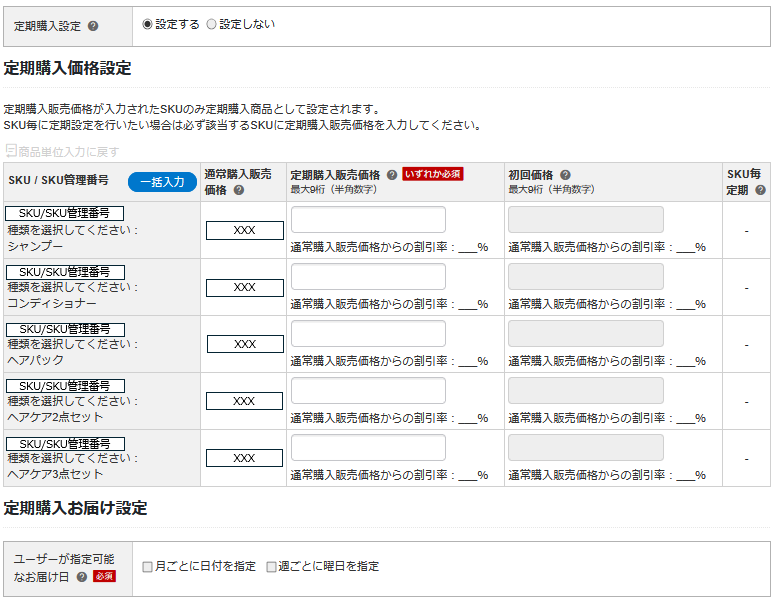The image size is (780, 600).
Task: Click help icon beside SKU毎定期 header
Action: tap(761, 190)
